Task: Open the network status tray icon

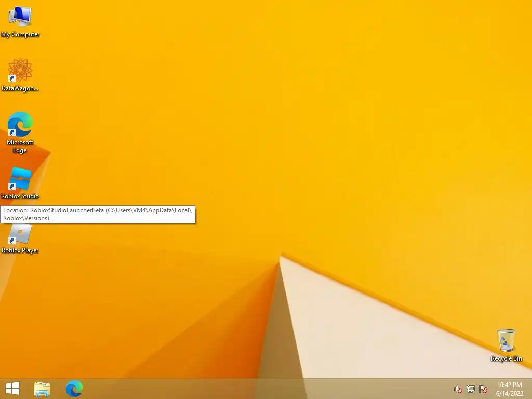Action: click(x=471, y=389)
